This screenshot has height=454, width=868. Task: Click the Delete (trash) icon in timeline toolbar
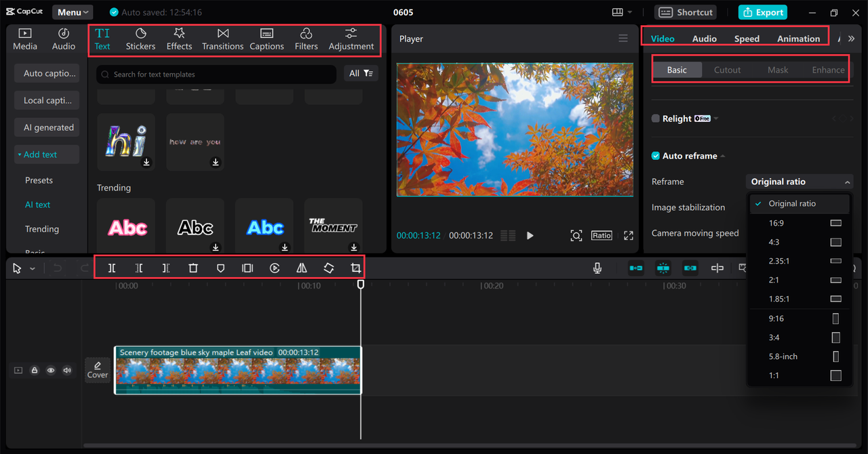(193, 268)
